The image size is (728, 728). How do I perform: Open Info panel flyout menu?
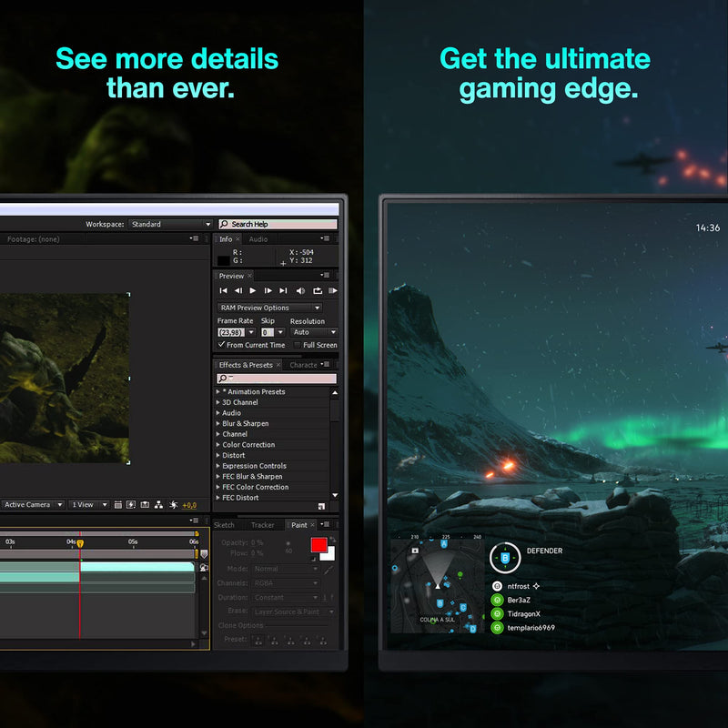325,238
